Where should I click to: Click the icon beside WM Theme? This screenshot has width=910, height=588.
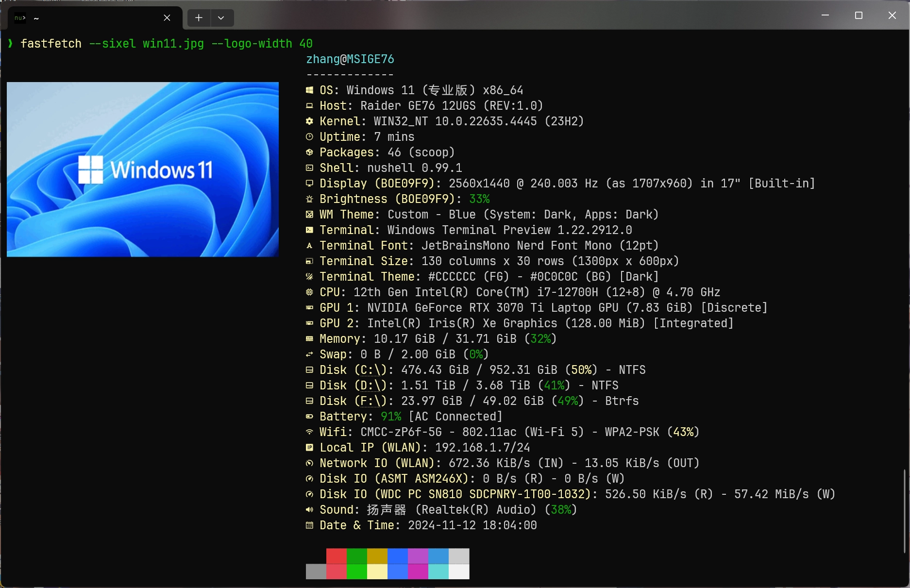[x=309, y=215]
